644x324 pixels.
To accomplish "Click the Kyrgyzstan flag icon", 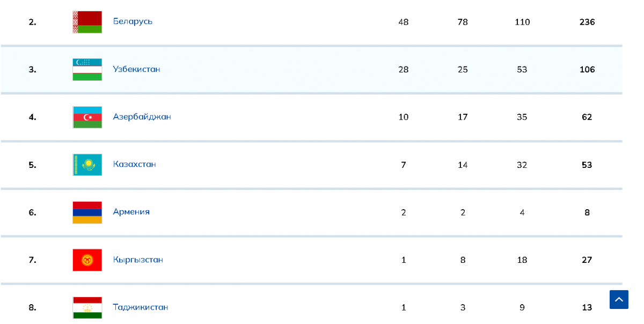I will (x=87, y=260).
